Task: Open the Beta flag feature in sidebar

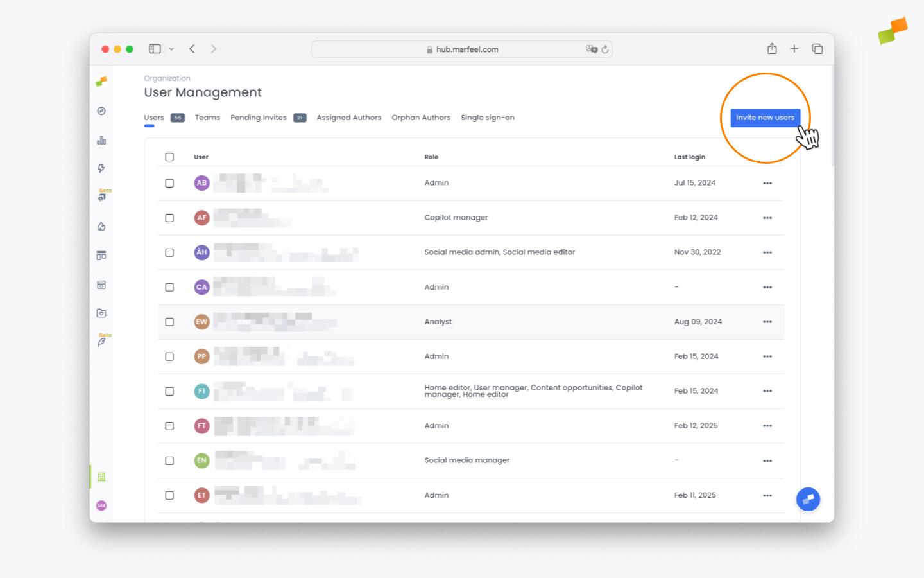Action: [101, 196]
